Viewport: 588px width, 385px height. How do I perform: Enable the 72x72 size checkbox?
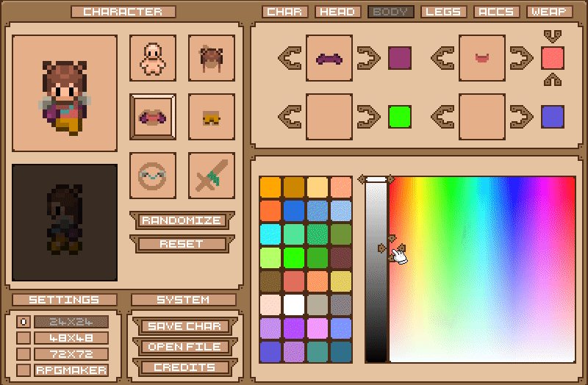coord(24,354)
